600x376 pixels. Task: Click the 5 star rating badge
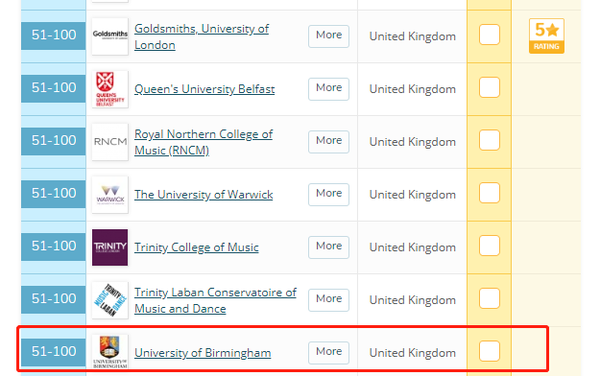pos(546,36)
